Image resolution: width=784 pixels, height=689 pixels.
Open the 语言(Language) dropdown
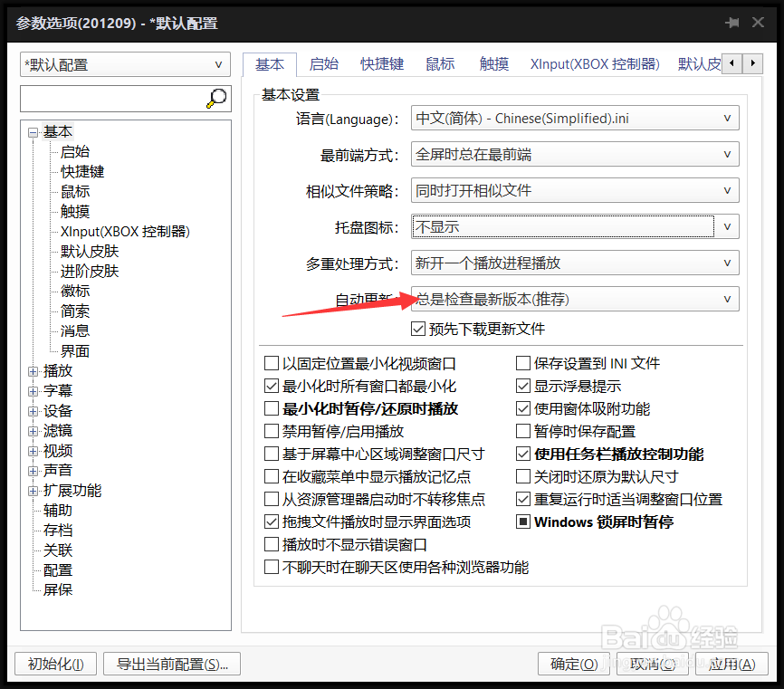(x=729, y=118)
